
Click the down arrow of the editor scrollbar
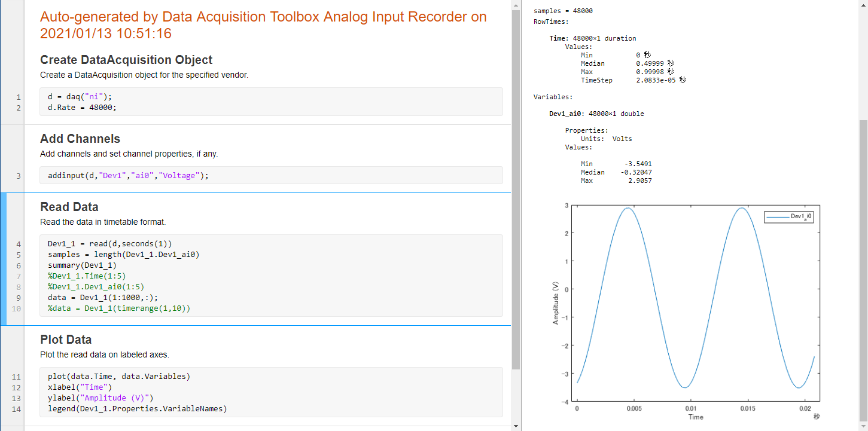tap(515, 427)
